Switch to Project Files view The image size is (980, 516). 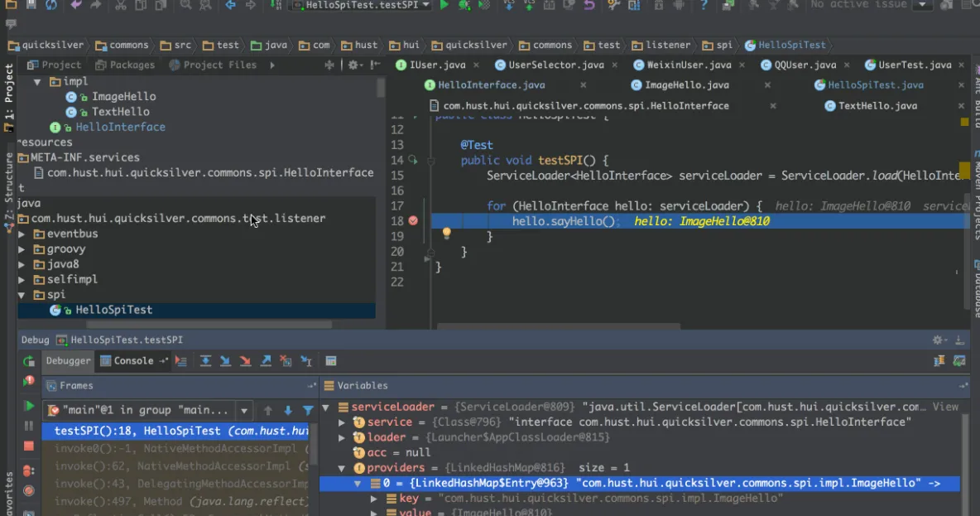(x=213, y=65)
